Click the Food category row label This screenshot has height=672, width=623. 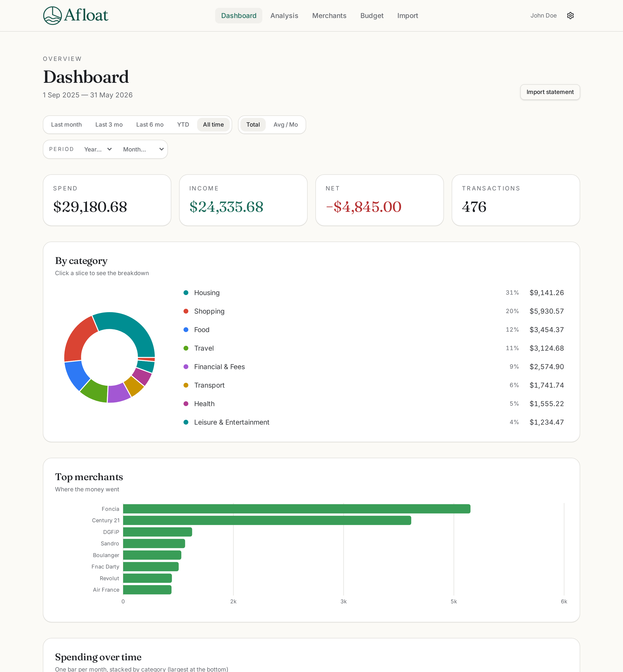tap(202, 330)
